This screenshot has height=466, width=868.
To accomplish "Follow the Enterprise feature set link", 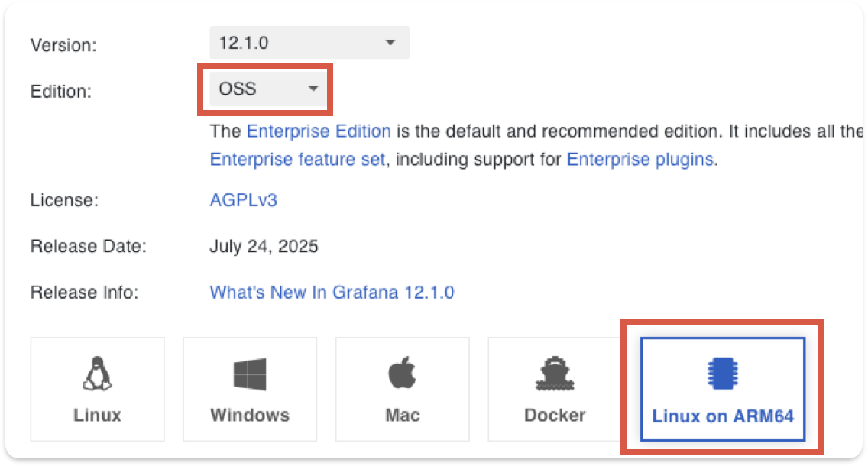I will click(298, 160).
